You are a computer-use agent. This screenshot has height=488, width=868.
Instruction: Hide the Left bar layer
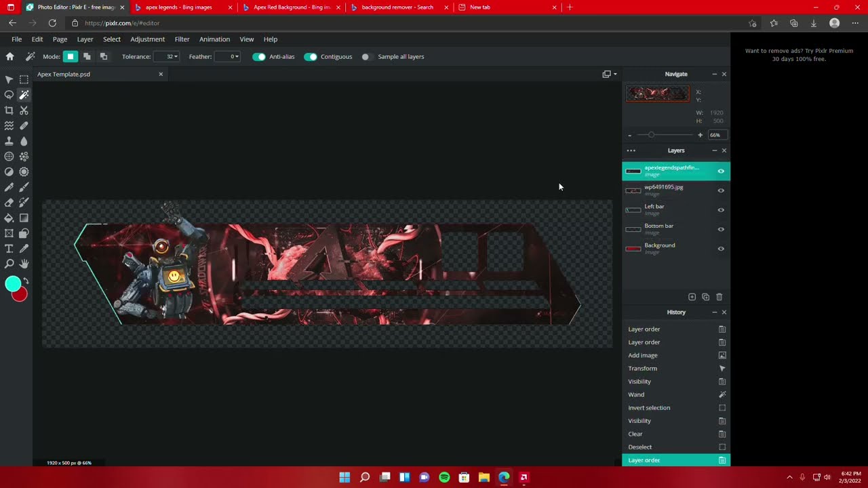pos(721,210)
